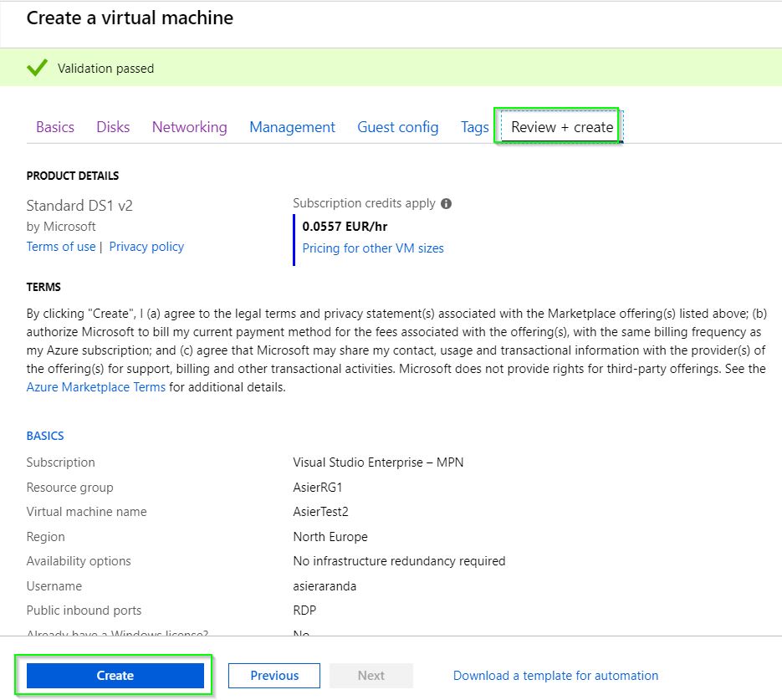The height and width of the screenshot is (700, 782).
Task: Go to the Networking tab
Action: [190, 127]
